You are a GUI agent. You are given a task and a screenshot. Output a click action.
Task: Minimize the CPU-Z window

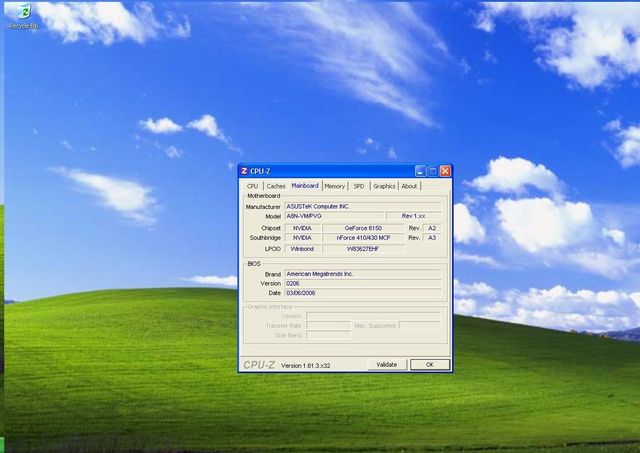[x=420, y=171]
